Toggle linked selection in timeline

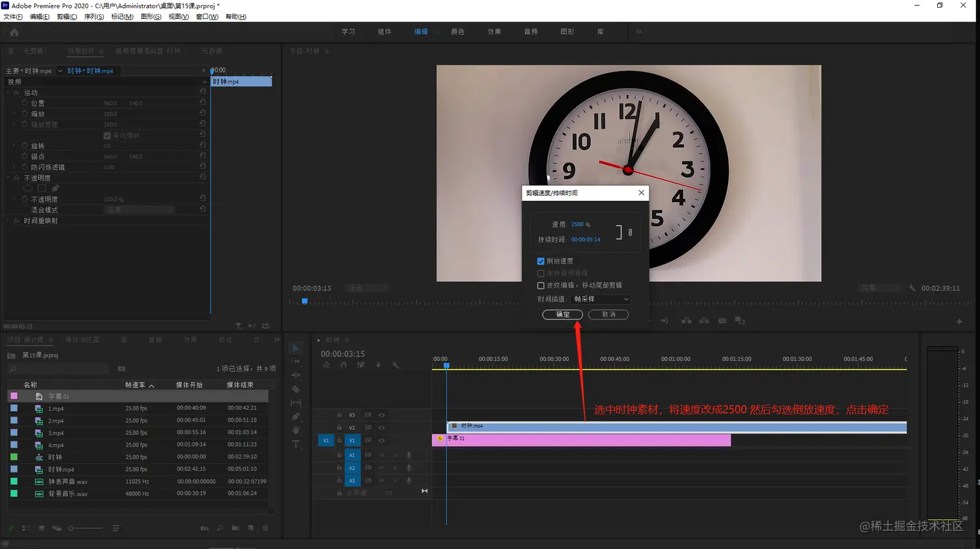click(361, 365)
